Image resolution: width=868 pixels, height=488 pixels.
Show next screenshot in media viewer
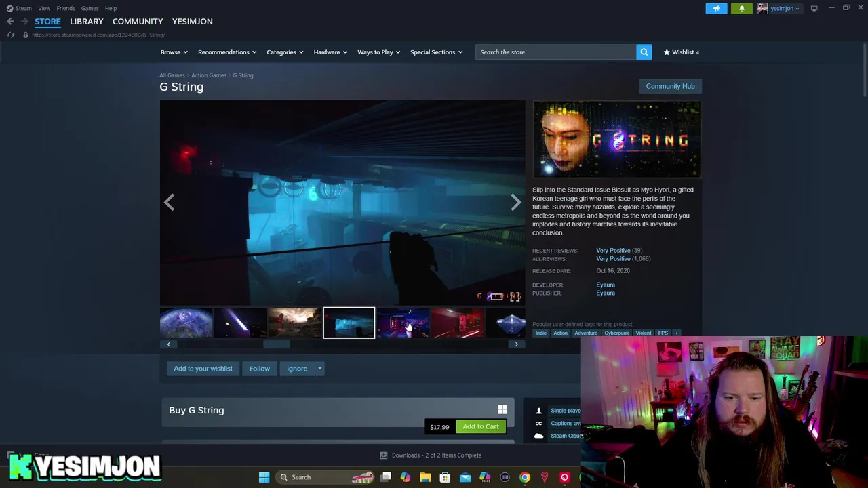(516, 202)
